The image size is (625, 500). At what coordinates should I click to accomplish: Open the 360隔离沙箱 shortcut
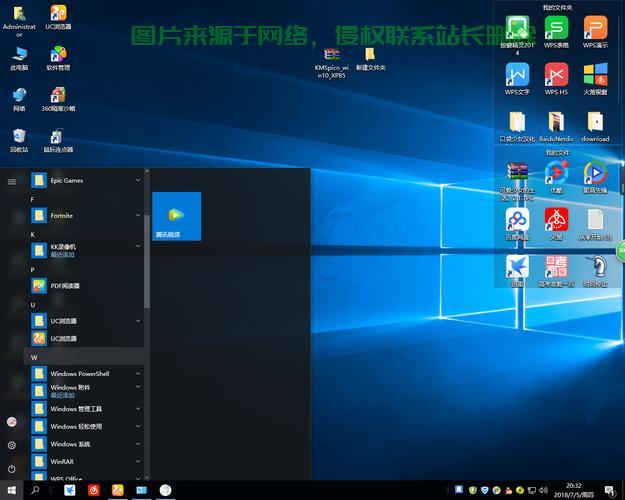[x=58, y=99]
